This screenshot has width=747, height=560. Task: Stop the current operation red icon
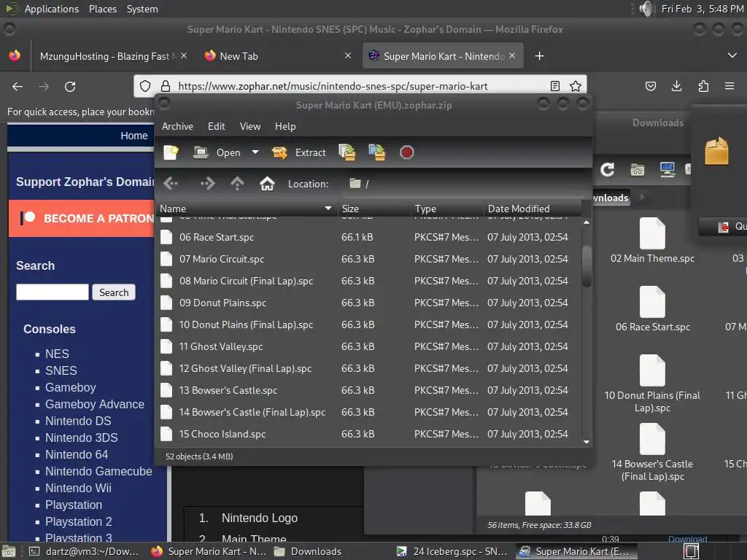click(x=406, y=152)
